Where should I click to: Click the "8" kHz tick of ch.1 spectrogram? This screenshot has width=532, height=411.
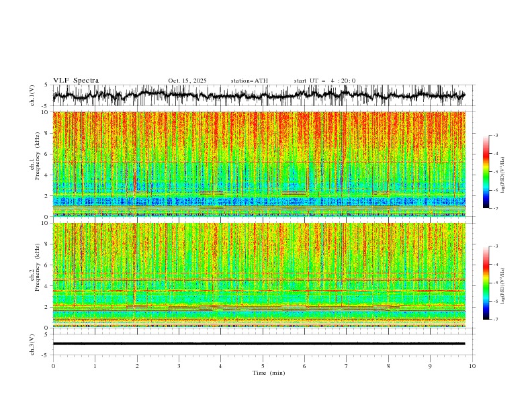pyautogui.click(x=47, y=133)
